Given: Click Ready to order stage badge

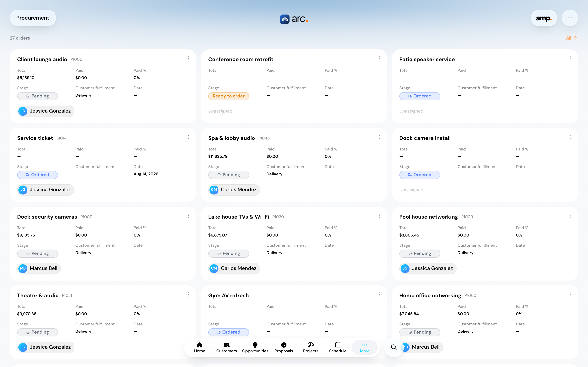Looking at the screenshot, I should 228,96.
